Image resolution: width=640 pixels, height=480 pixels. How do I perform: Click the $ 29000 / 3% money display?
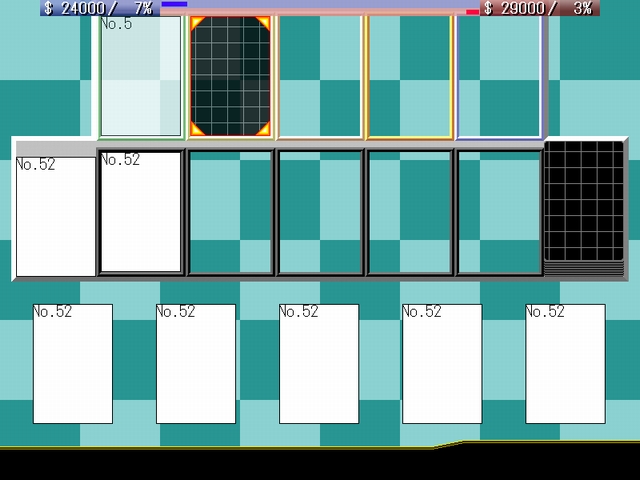[x=540, y=8]
